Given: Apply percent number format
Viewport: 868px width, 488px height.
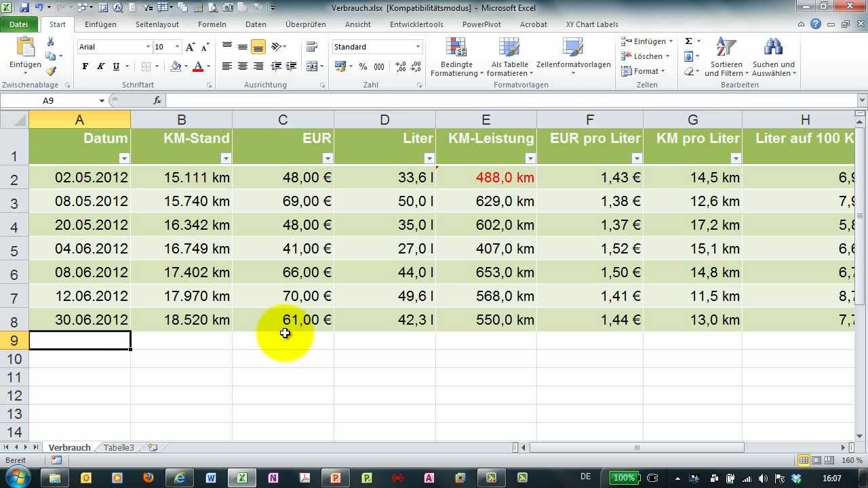Looking at the screenshot, I should [363, 66].
